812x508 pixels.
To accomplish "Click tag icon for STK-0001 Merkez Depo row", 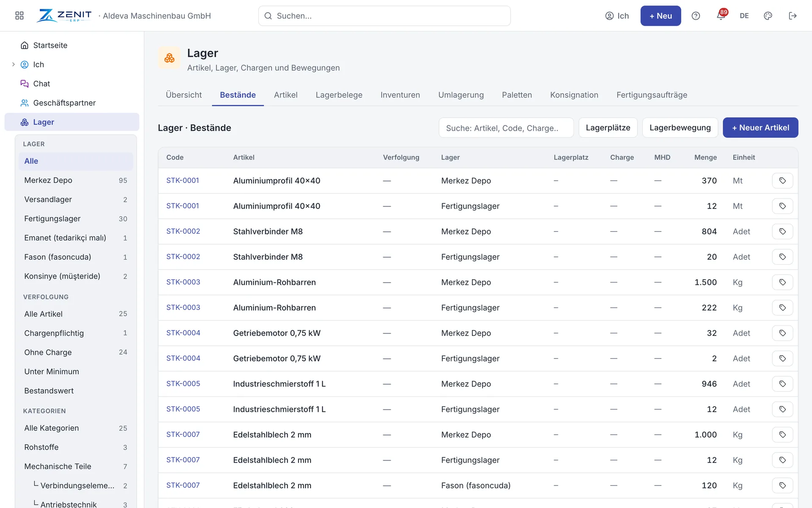I will point(782,181).
